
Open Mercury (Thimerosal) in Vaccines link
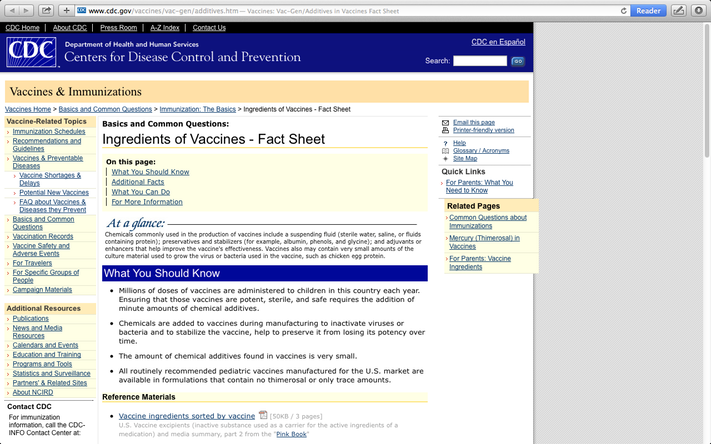click(484, 242)
